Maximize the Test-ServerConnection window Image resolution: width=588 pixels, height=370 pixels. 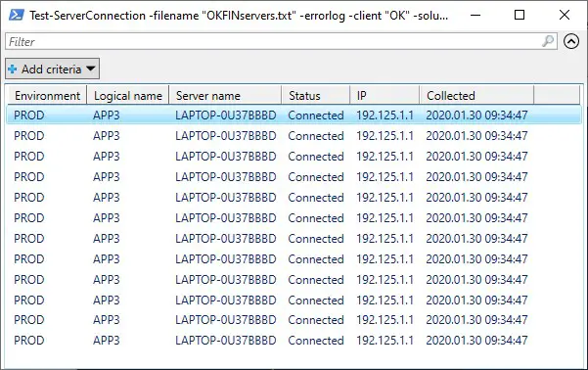[x=520, y=15]
